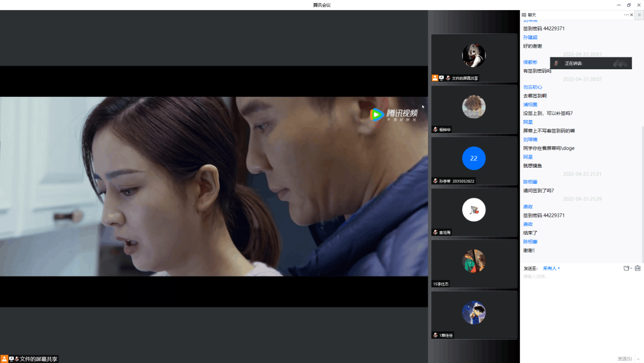
Task: Click the 去哪签到啊 chat message
Action: coord(535,96)
